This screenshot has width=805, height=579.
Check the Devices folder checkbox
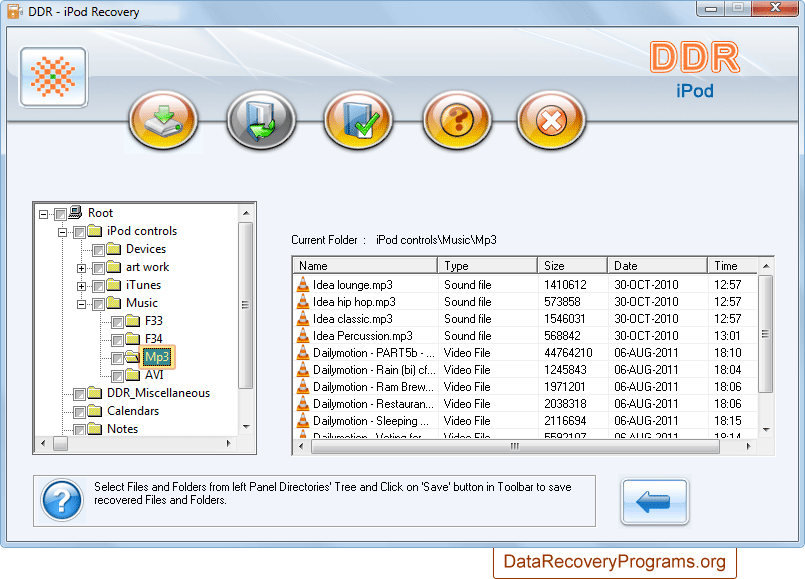pyautogui.click(x=98, y=250)
